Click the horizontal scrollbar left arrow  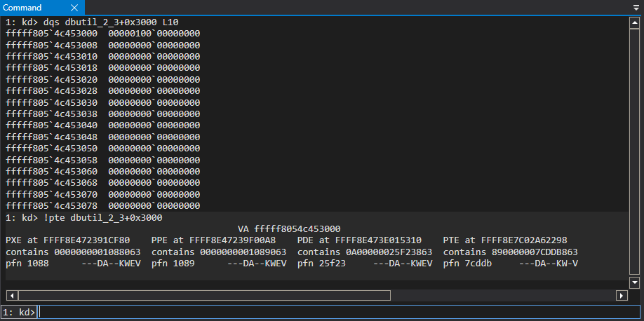coord(11,296)
